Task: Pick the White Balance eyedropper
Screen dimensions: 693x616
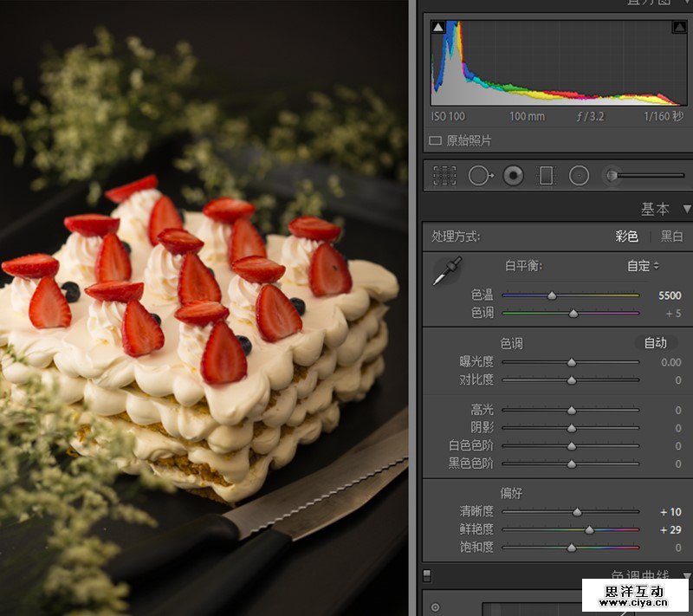Action: (x=447, y=270)
